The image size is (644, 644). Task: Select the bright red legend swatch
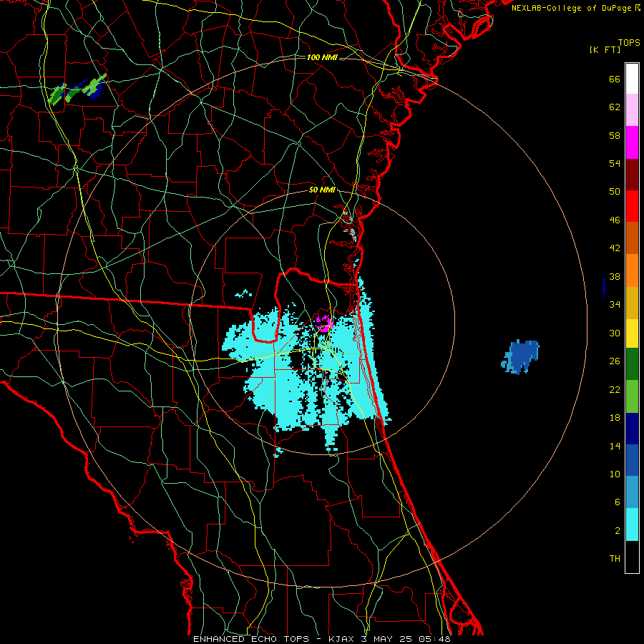coord(632,206)
